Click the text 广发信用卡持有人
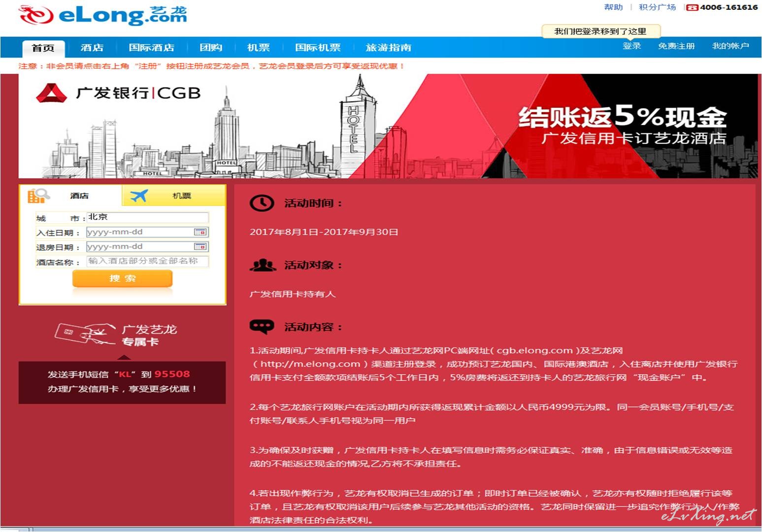This screenshot has width=762, height=532. point(293,294)
